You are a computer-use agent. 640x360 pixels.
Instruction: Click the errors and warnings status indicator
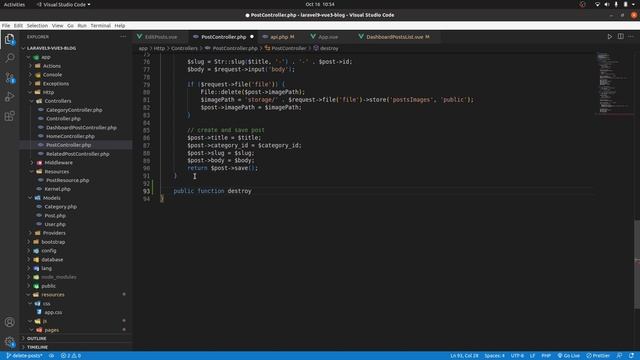pos(71,356)
